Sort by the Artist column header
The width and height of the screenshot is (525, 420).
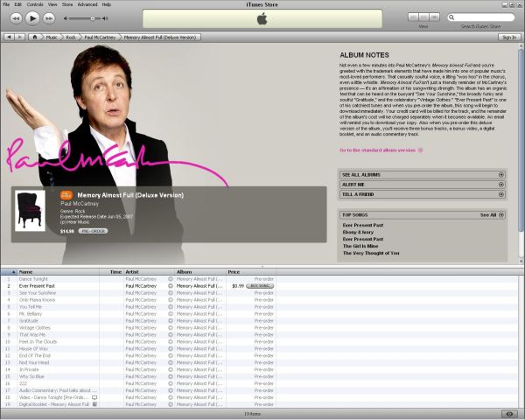(x=150, y=272)
